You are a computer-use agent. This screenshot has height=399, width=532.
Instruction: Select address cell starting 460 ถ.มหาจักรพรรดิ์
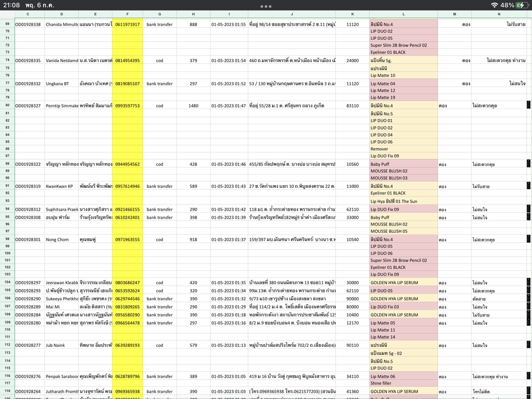[x=292, y=60]
